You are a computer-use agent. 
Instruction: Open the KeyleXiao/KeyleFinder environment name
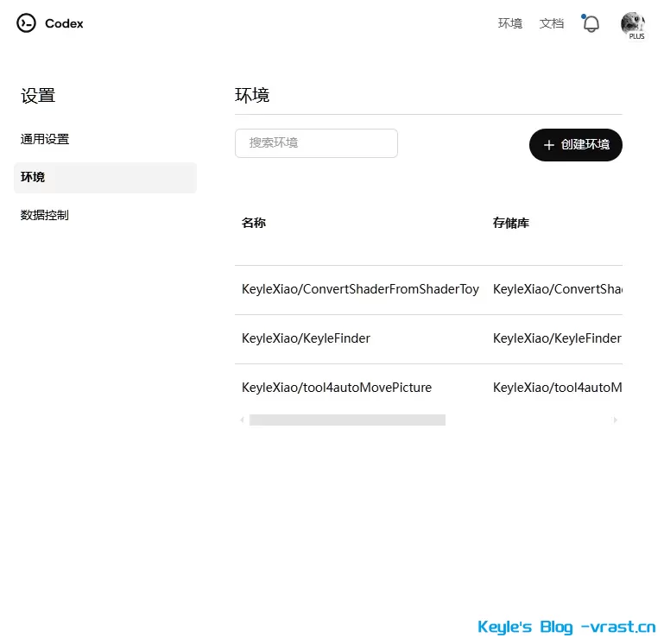tap(306, 338)
